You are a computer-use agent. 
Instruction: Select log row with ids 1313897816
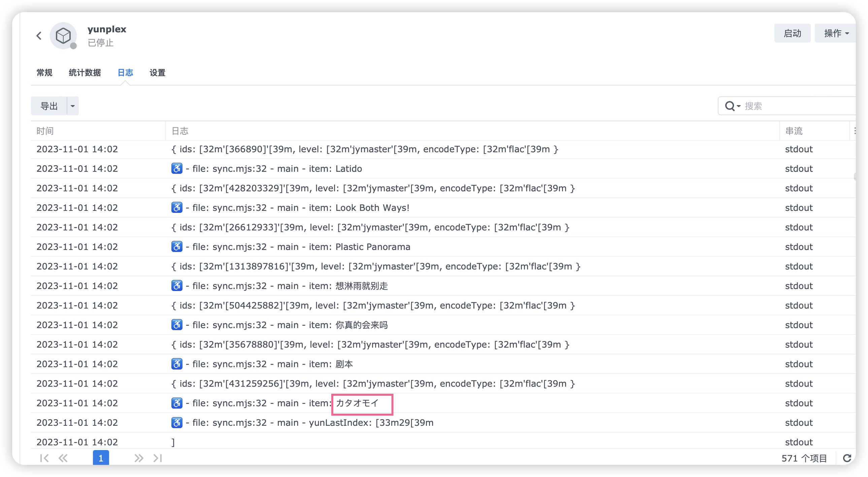[443, 266]
